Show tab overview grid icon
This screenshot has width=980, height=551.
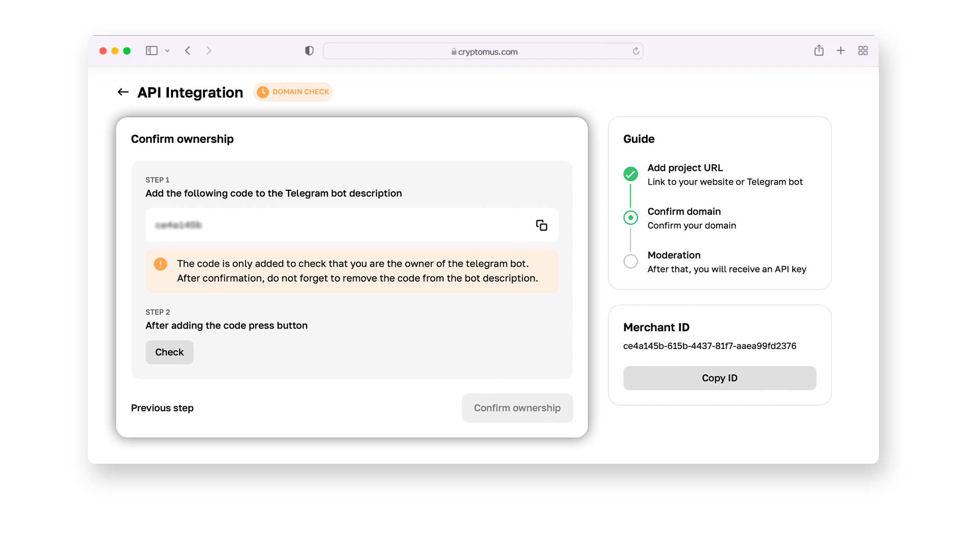coord(863,51)
